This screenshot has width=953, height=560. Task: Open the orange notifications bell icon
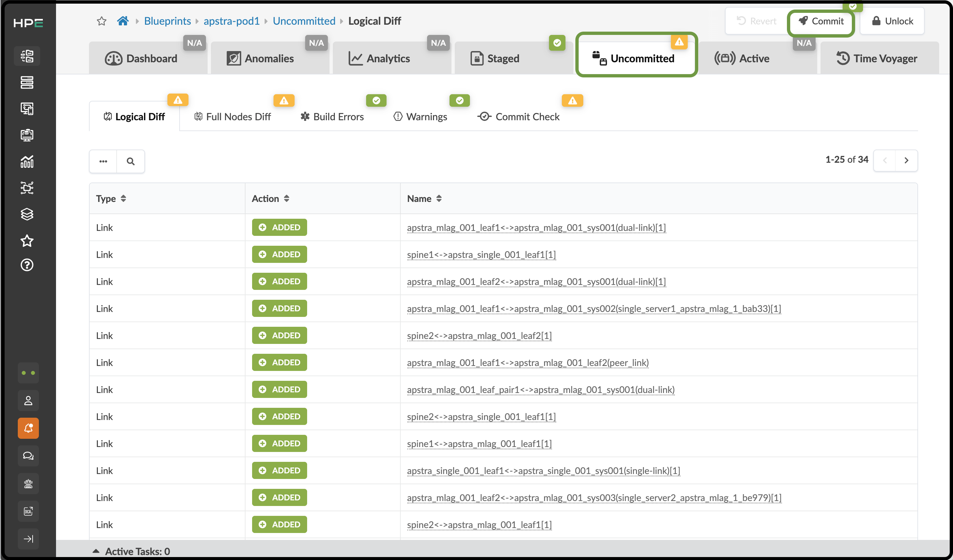pyautogui.click(x=28, y=428)
